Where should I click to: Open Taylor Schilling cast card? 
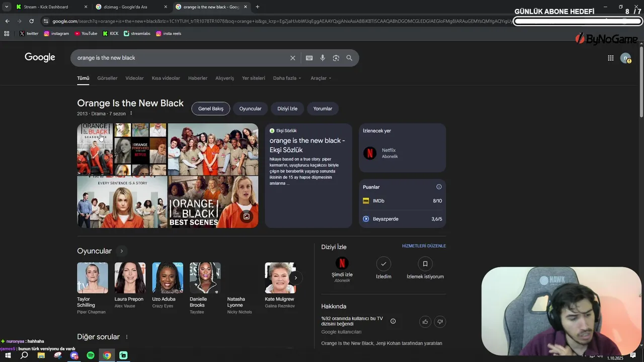click(92, 289)
